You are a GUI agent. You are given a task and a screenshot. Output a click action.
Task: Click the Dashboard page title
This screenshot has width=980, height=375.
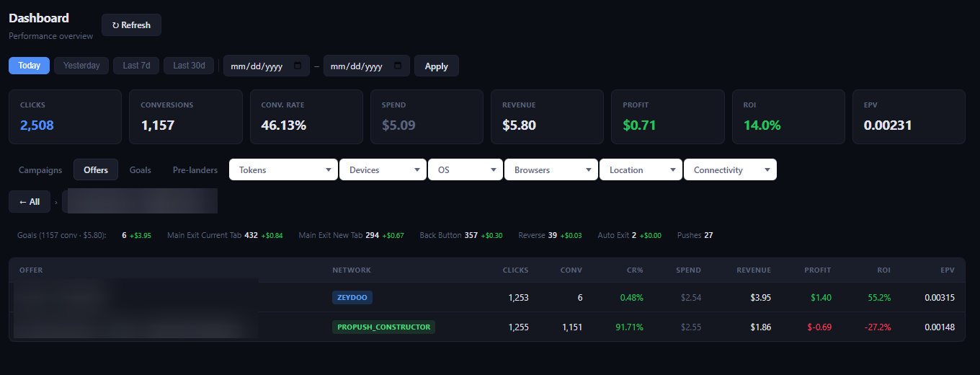[x=39, y=18]
